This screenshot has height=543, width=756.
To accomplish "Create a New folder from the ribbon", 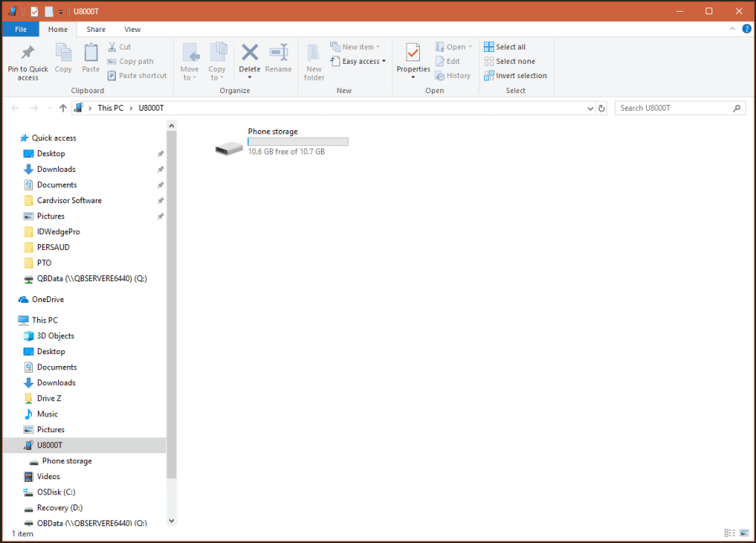I will pyautogui.click(x=312, y=57).
